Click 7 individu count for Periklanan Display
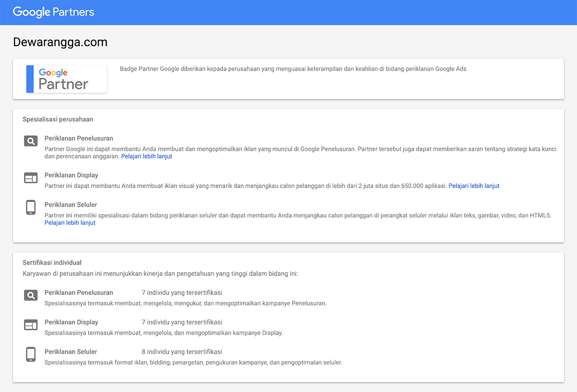 pos(182,322)
